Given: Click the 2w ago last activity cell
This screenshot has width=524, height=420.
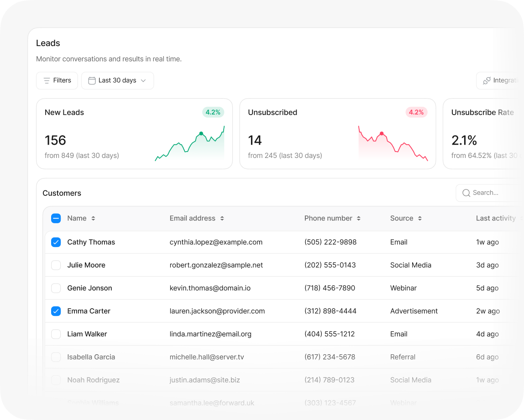Looking at the screenshot, I should tap(488, 311).
